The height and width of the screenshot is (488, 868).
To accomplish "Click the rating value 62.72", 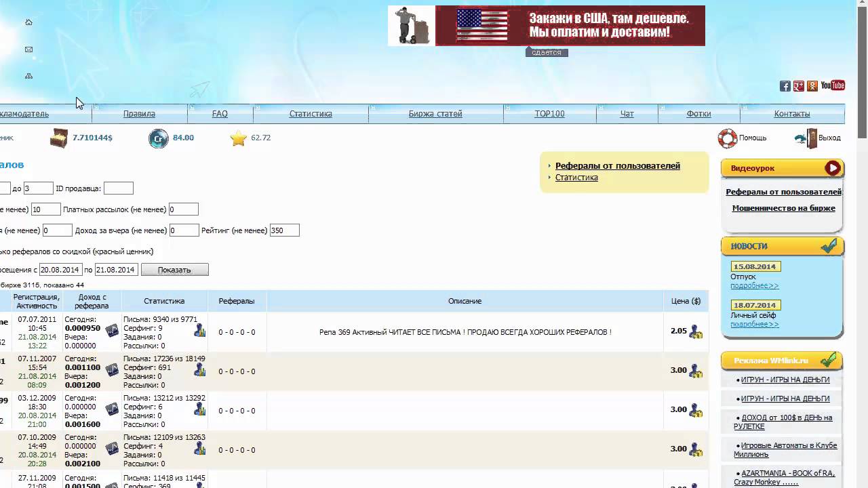I will click(260, 138).
